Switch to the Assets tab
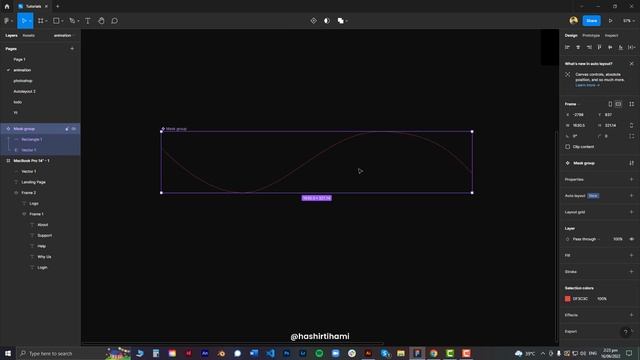The height and width of the screenshot is (360, 640). coord(29,36)
